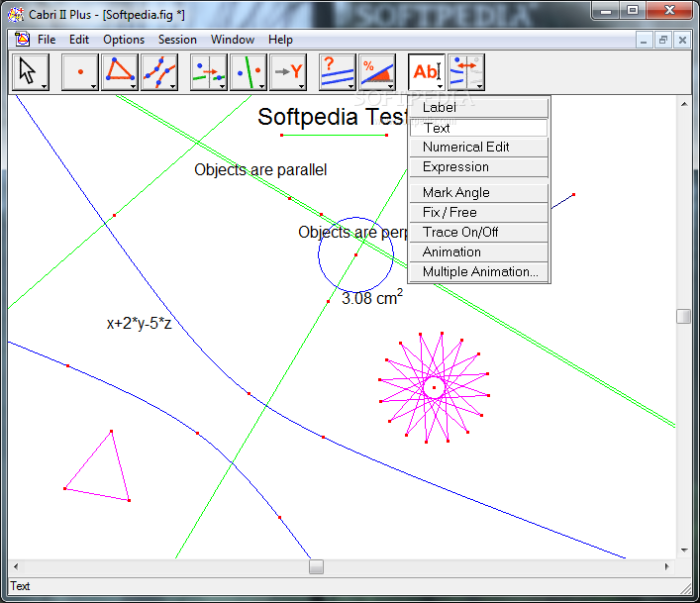This screenshot has width=700, height=603.
Task: Click the scroll up arrow
Action: (684, 104)
